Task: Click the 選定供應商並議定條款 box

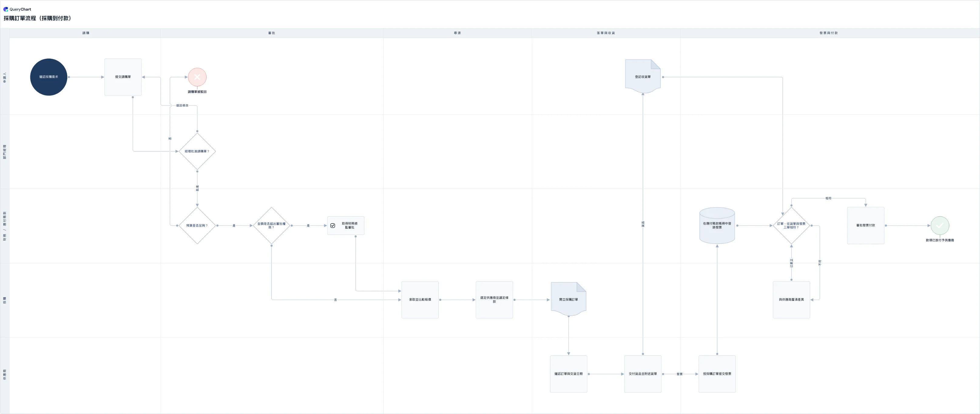Action: 494,300
